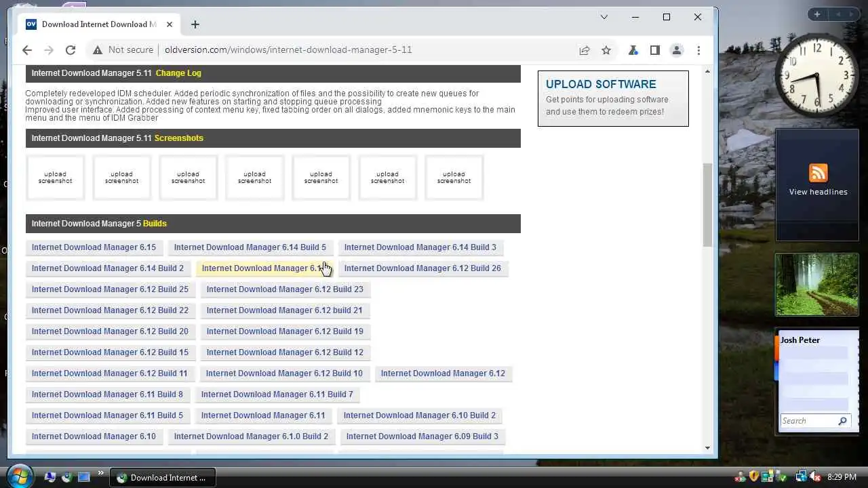Open the plain Internet Download Manager 6.12 link
Screen dimensions: 868x488
pyautogui.click(x=443, y=373)
